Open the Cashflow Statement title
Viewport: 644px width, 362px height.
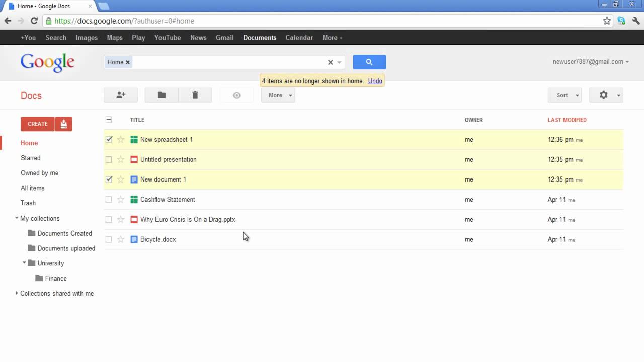tap(168, 200)
